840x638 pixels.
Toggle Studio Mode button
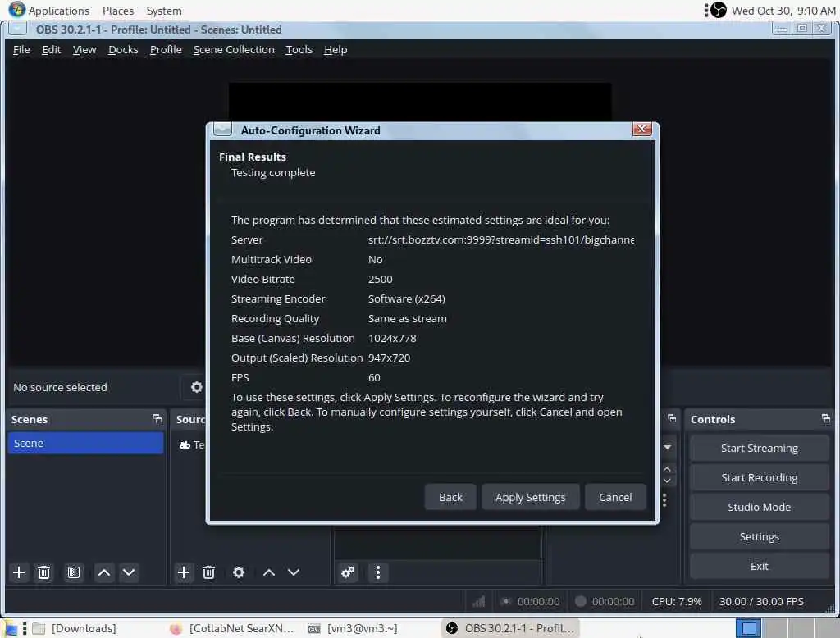(x=759, y=507)
